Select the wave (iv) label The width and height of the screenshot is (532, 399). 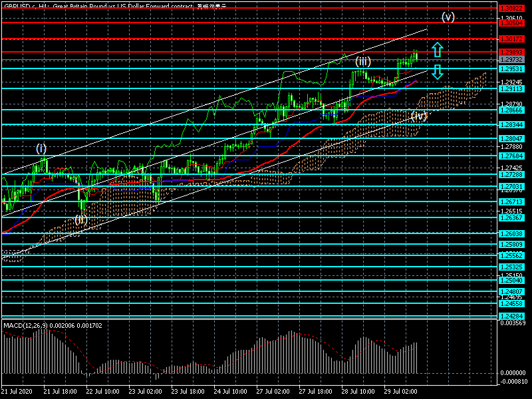tap(418, 116)
